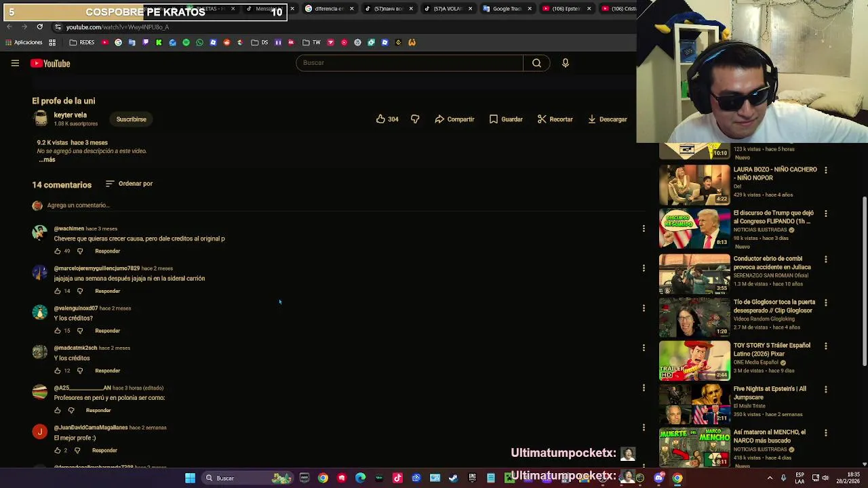Open REDES bookmarks folder
The width and height of the screenshot is (868, 488).
tap(82, 43)
